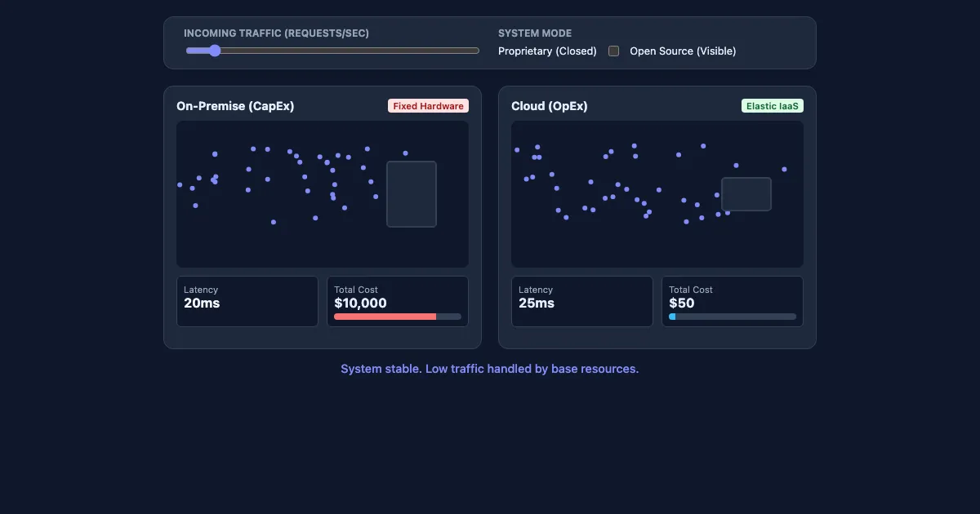
Task: Toggle the system mode checkbox
Action: coord(613,51)
